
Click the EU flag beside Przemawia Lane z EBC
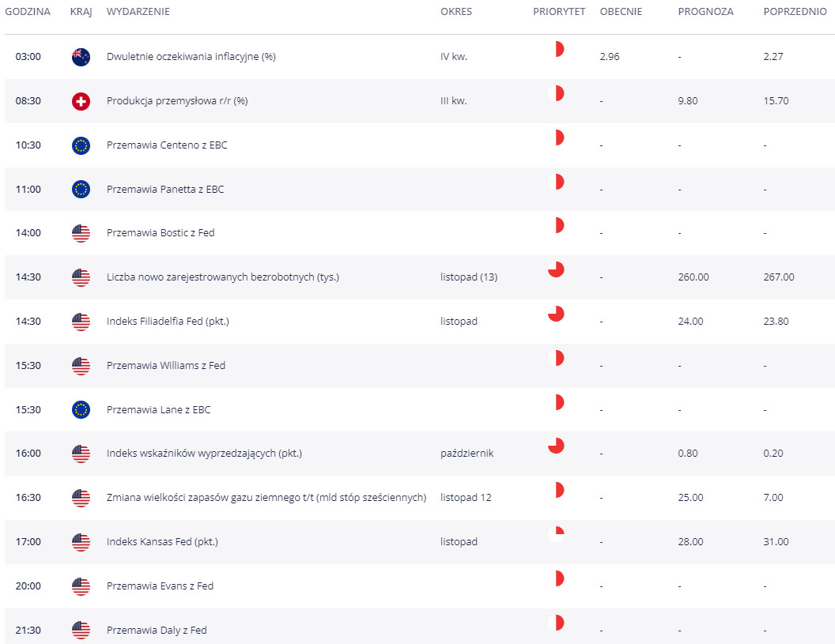point(81,410)
